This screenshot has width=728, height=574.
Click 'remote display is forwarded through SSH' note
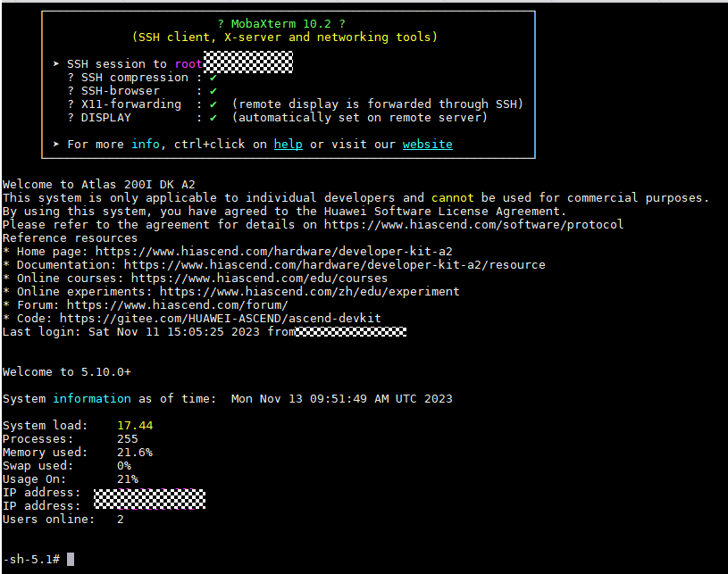378,104
